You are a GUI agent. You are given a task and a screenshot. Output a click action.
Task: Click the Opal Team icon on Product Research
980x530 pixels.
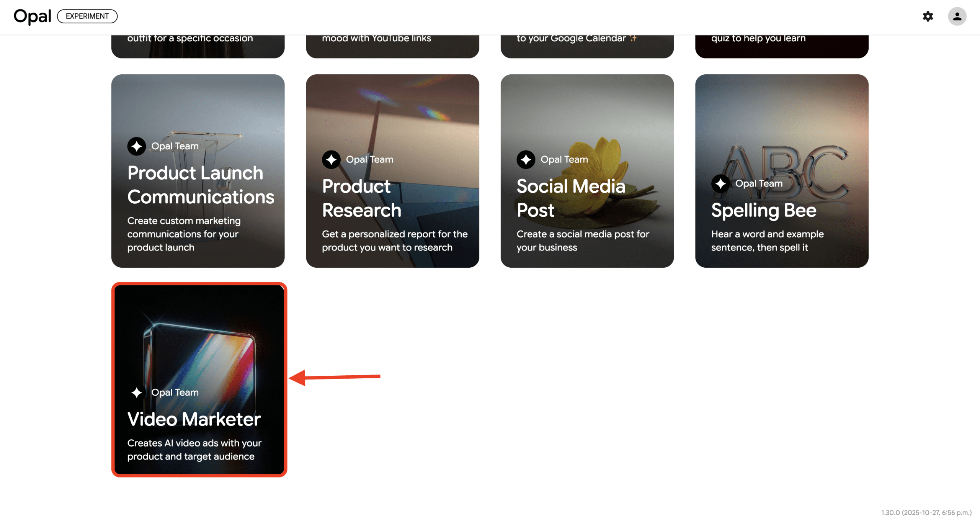pos(331,159)
